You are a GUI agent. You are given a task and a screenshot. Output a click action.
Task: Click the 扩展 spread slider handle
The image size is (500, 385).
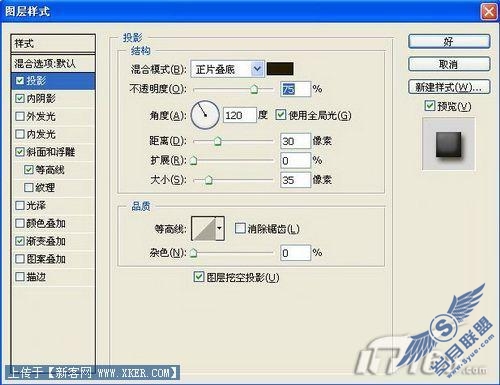193,161
